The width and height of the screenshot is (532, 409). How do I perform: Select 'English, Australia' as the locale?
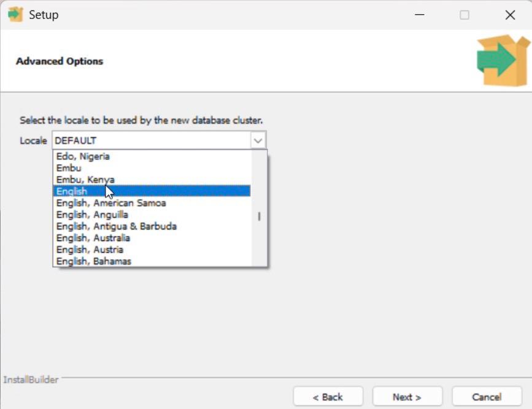pos(93,238)
